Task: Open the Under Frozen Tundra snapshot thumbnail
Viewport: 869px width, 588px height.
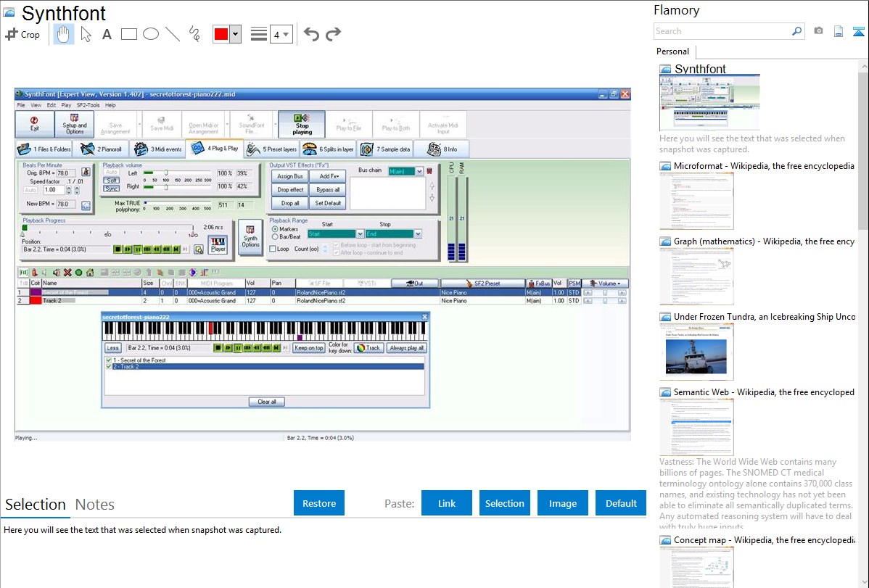Action: 696,352
